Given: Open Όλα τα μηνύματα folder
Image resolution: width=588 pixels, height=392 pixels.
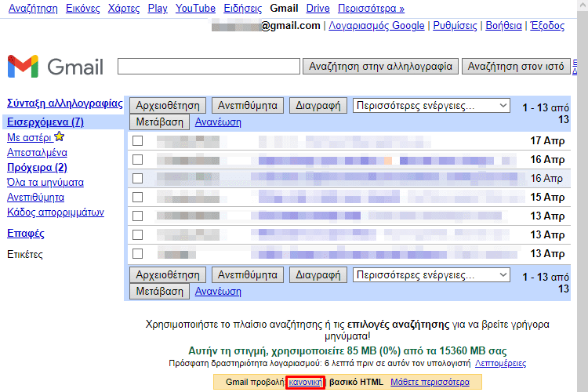Looking at the screenshot, I should pyautogui.click(x=45, y=183).
